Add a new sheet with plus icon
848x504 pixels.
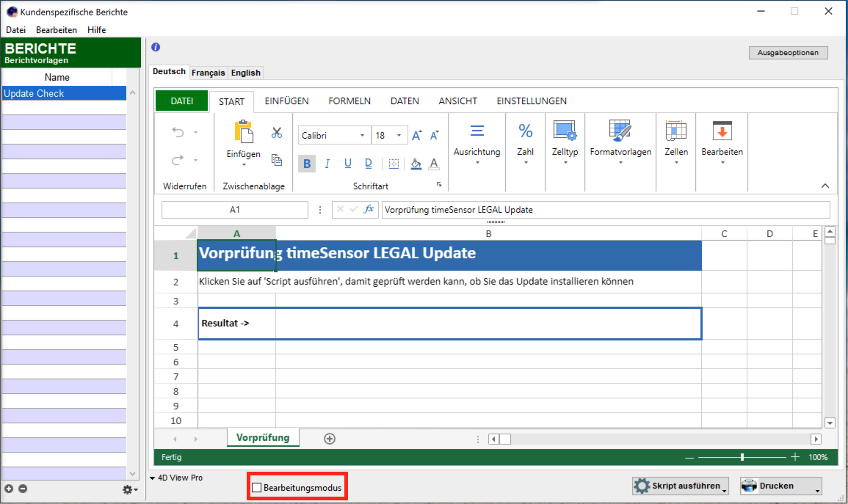[x=330, y=439]
